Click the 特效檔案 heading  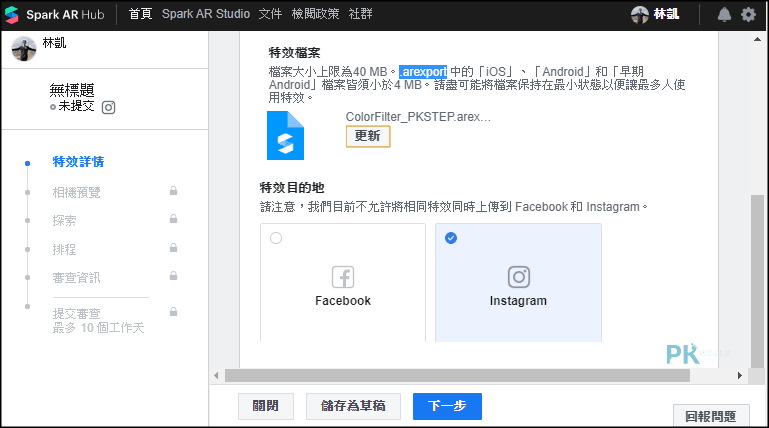click(294, 53)
